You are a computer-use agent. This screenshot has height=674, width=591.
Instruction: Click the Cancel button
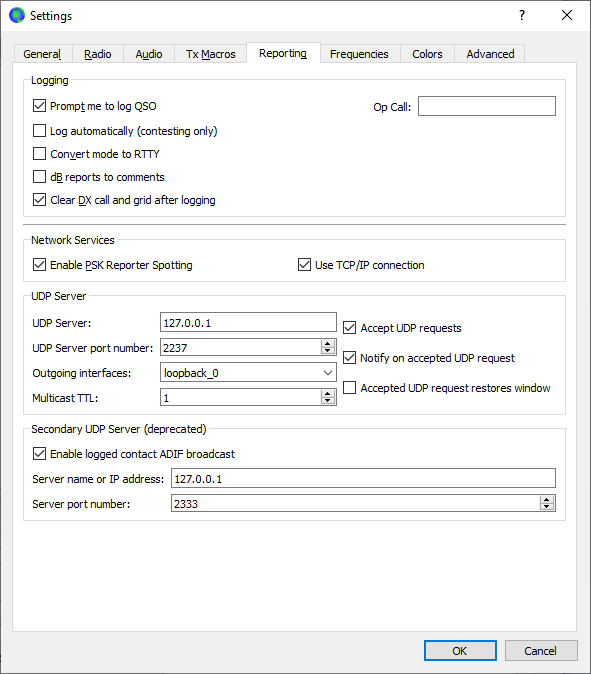pos(541,650)
